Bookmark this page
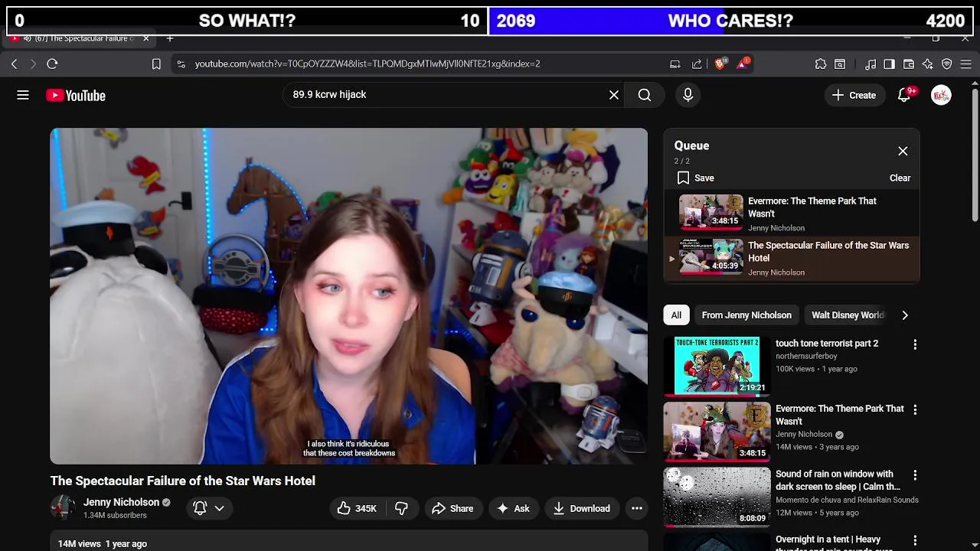Viewport: 980px width, 551px height. coord(156,64)
